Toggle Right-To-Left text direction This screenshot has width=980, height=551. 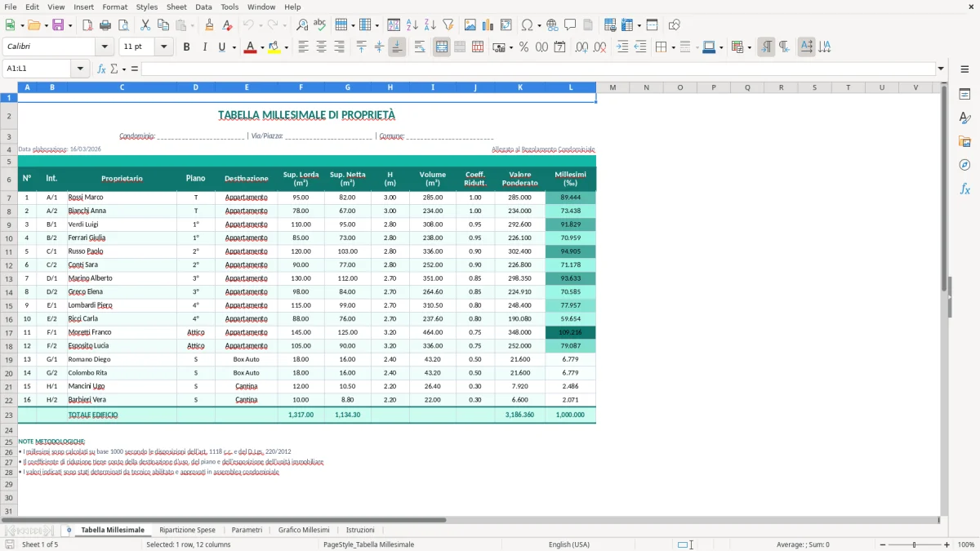point(784,47)
